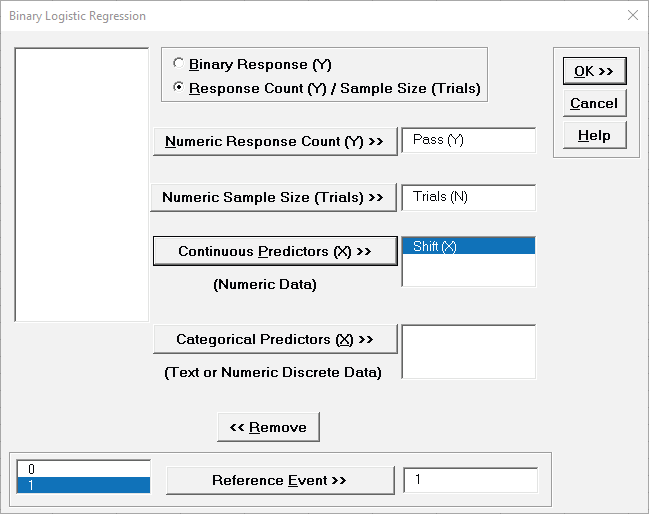Image resolution: width=649 pixels, height=514 pixels.
Task: Click the empty categorical predictors list box
Action: click(469, 352)
